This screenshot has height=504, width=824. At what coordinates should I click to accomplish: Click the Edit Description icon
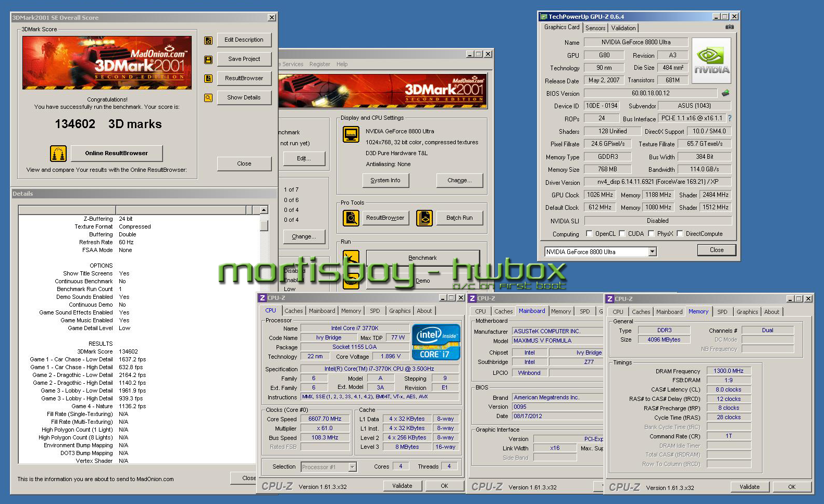pyautogui.click(x=208, y=40)
